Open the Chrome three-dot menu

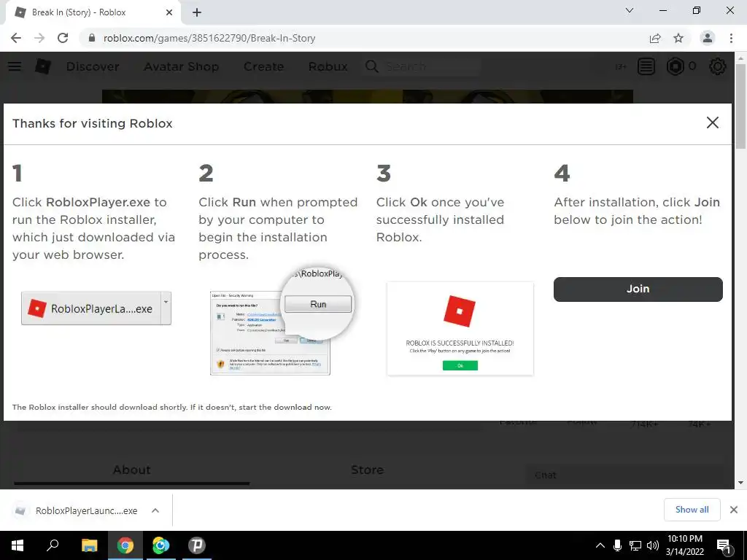pos(731,38)
